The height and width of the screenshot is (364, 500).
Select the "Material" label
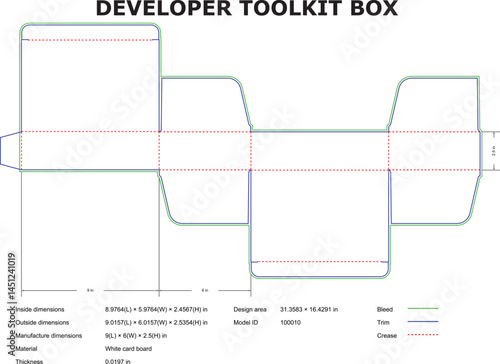point(26,349)
